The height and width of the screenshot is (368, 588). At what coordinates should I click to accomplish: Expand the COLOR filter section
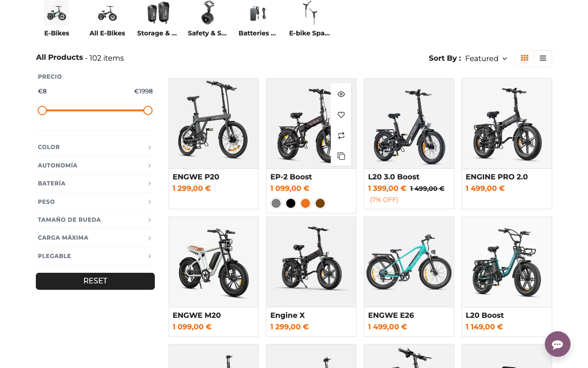coord(95,147)
